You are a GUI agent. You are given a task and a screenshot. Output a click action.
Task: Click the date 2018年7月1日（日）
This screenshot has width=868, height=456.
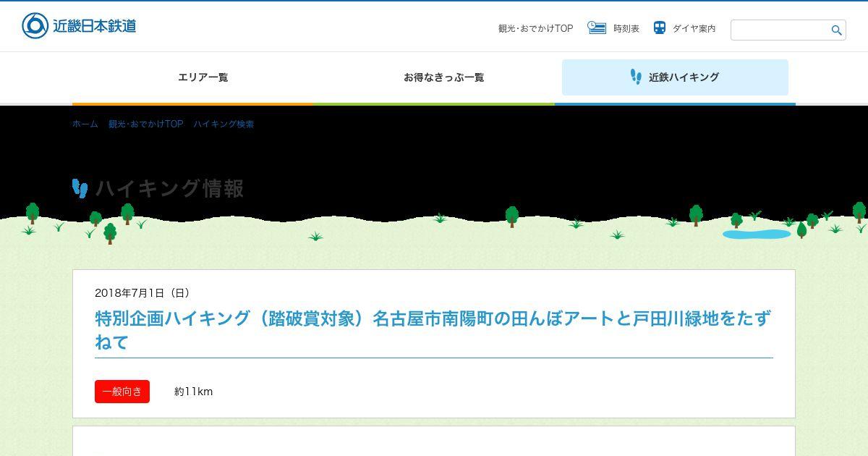pyautogui.click(x=142, y=293)
